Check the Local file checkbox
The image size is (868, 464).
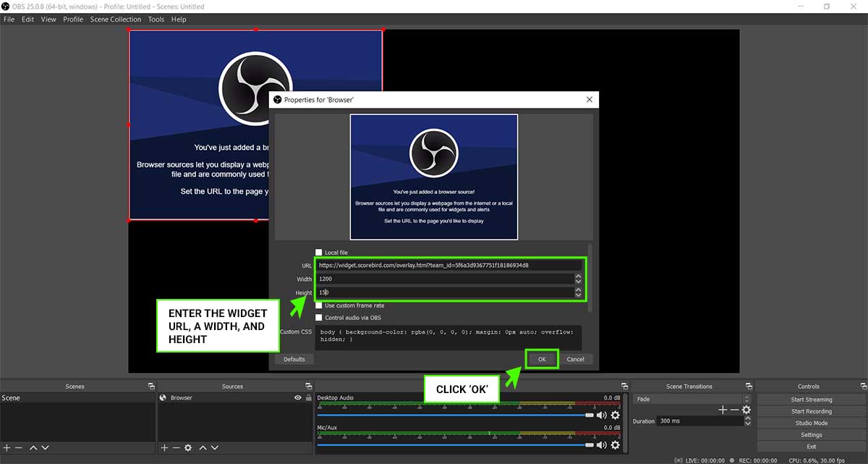tap(319, 253)
